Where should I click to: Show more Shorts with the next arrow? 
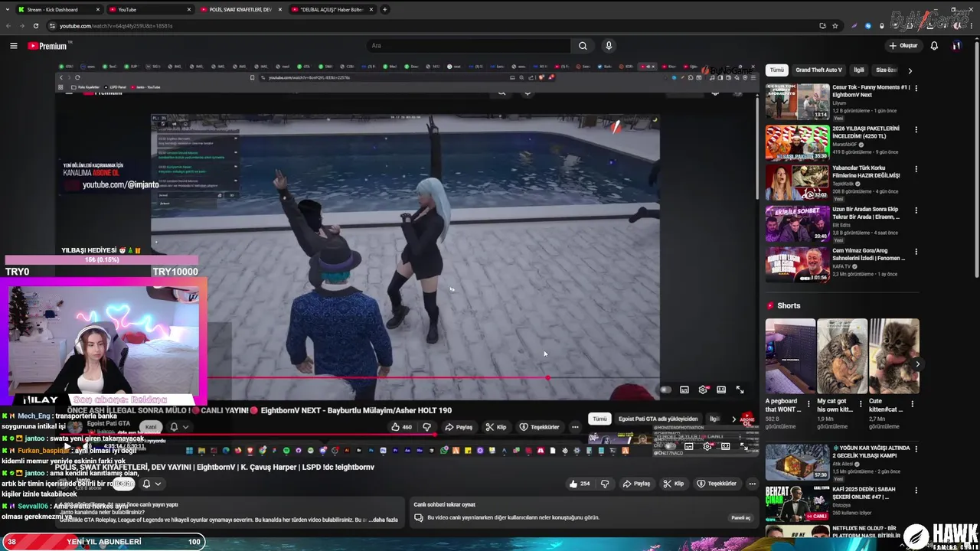click(x=916, y=364)
